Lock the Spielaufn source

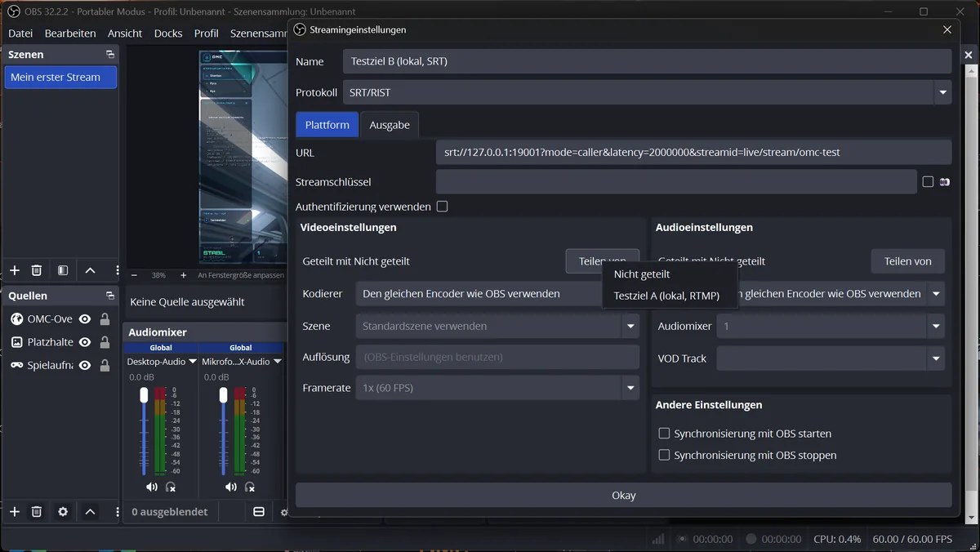(x=105, y=365)
